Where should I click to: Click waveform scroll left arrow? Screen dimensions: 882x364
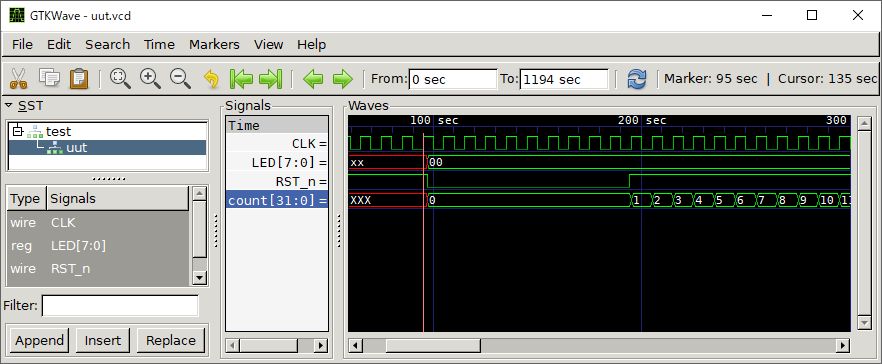tap(356, 345)
